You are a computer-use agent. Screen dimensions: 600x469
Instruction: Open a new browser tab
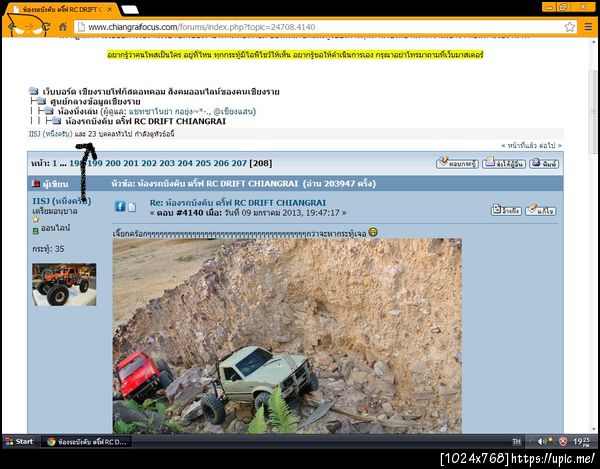129,10
